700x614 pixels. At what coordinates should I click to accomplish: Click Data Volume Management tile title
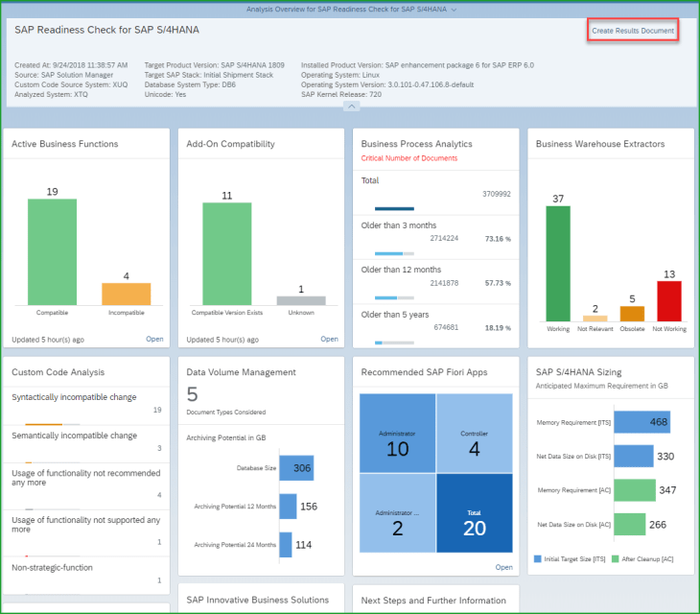tap(241, 372)
